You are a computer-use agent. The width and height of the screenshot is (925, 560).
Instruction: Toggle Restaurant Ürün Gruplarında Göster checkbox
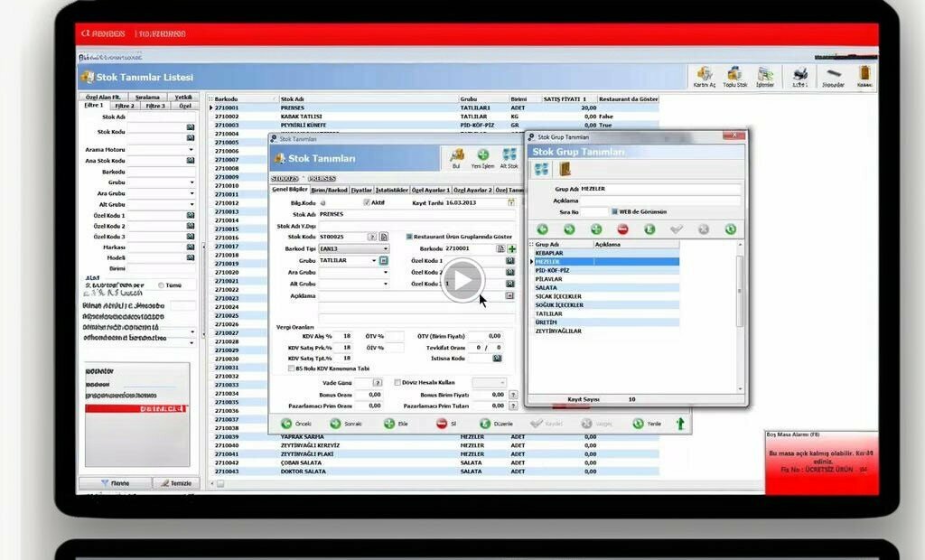tap(409, 237)
